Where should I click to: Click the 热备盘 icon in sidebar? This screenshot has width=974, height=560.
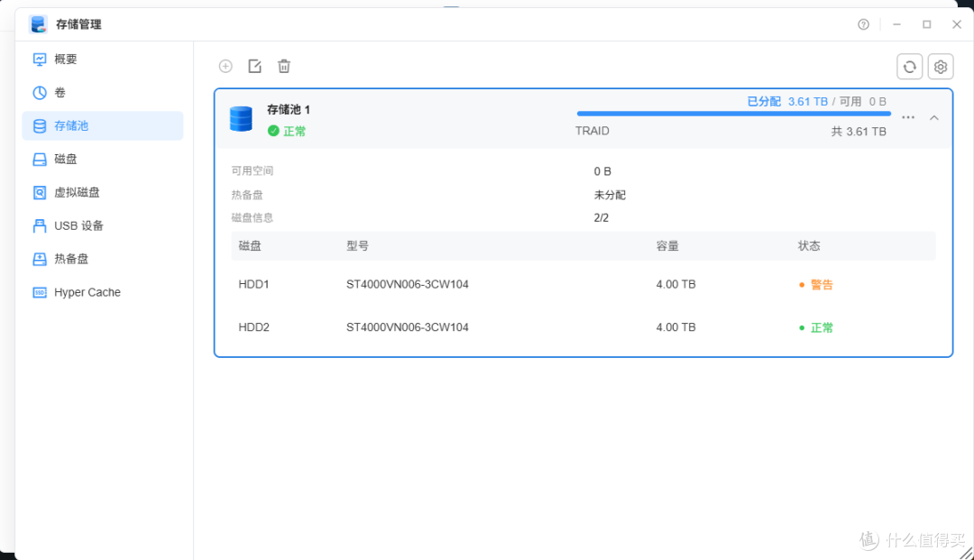(40, 259)
